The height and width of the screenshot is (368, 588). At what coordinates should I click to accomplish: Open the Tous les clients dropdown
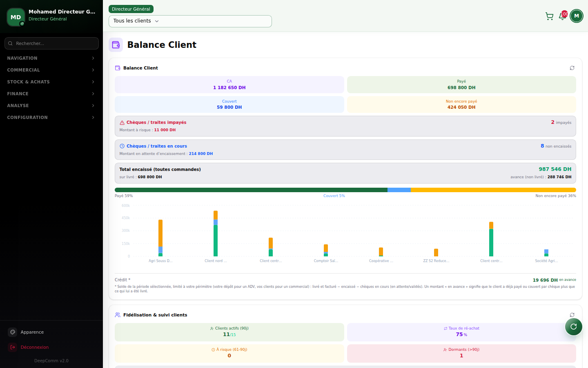click(190, 21)
